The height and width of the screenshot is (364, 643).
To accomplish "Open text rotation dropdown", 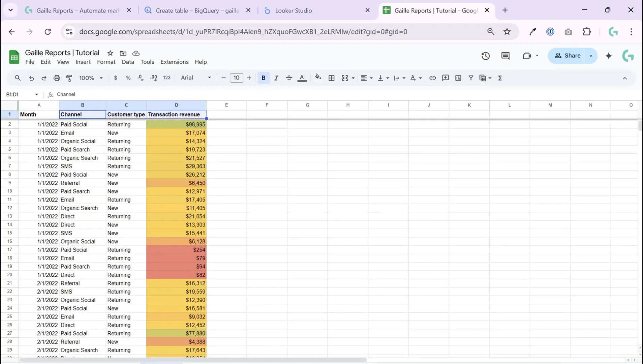I will pos(416,78).
